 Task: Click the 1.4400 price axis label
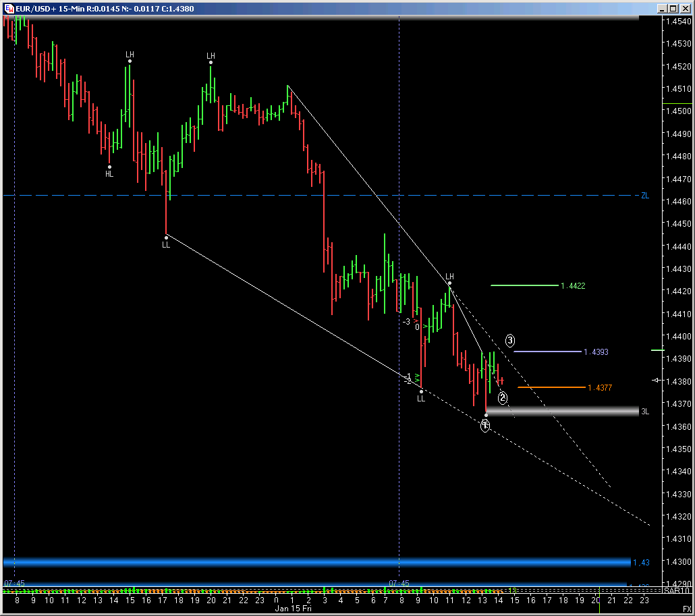679,337
